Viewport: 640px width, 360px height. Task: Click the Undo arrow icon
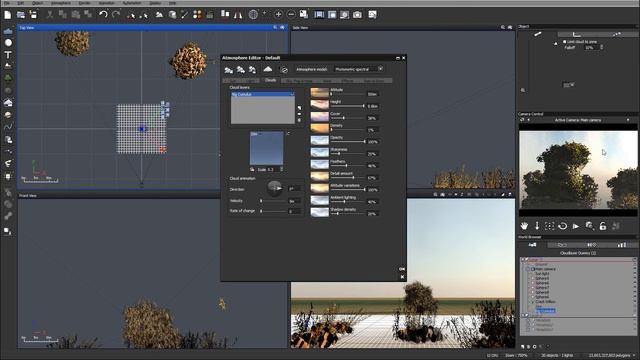[x=103, y=15]
